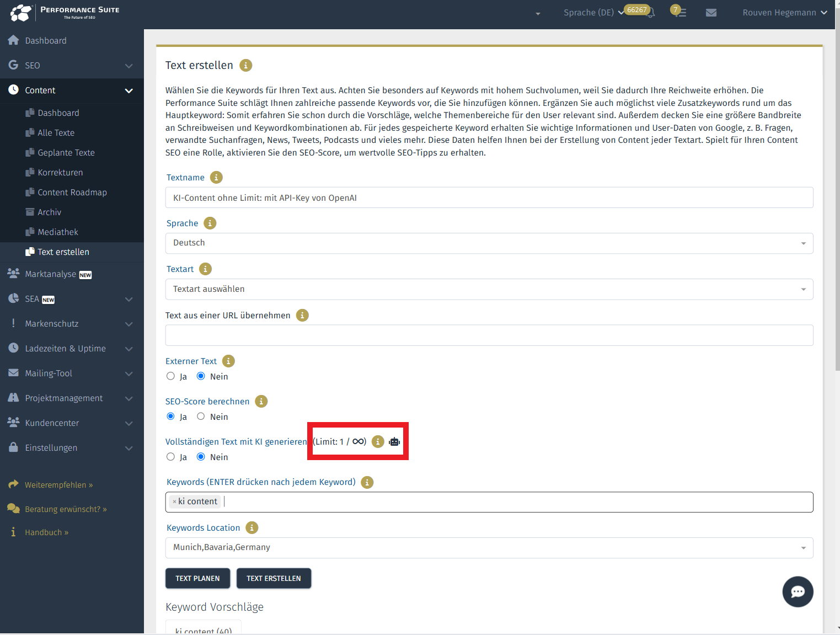Select Nein for Vollständigen Text mit KI generieren
Viewport: 840px width, 635px height.
coord(201,457)
